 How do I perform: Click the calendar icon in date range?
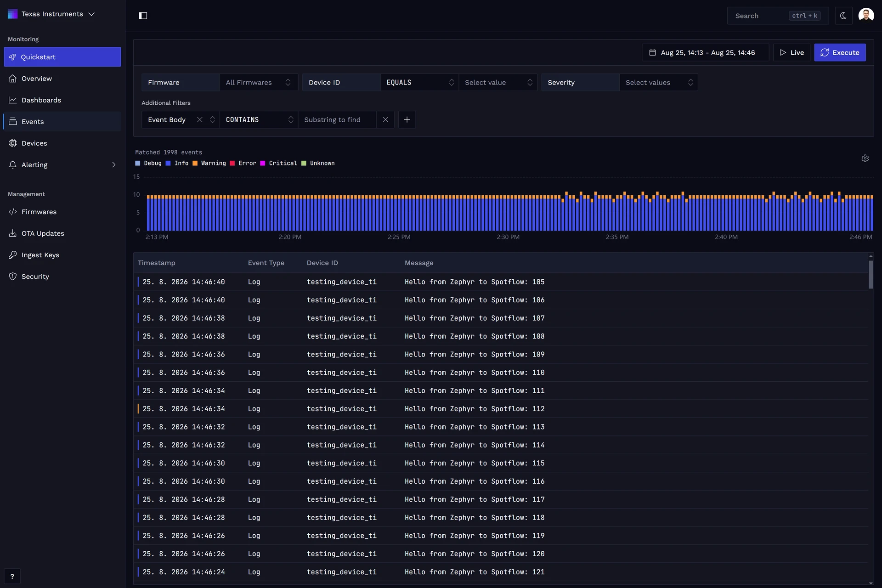[x=652, y=52]
